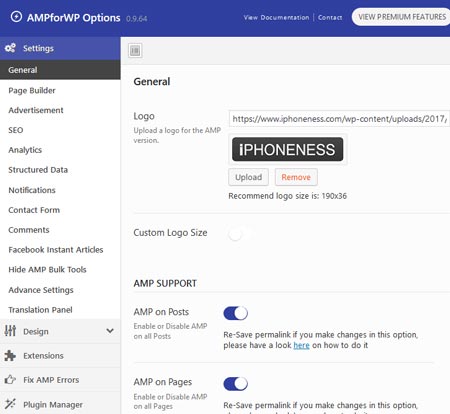
Task: Disable the AMP on Pages switch
Action: [236, 384]
